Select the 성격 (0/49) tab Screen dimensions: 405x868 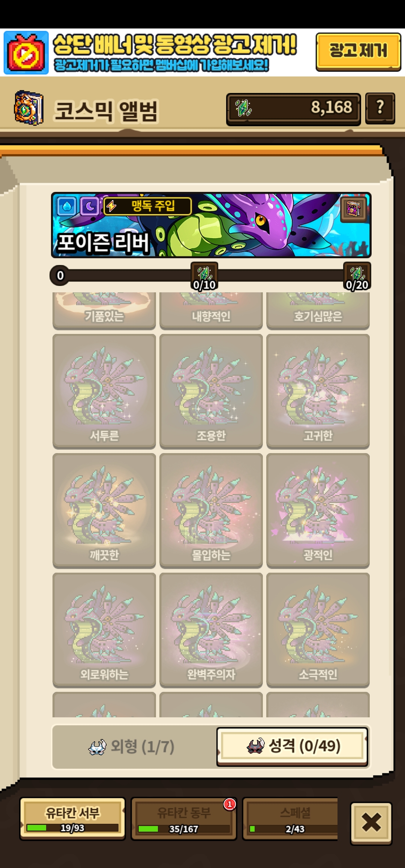coord(292,746)
